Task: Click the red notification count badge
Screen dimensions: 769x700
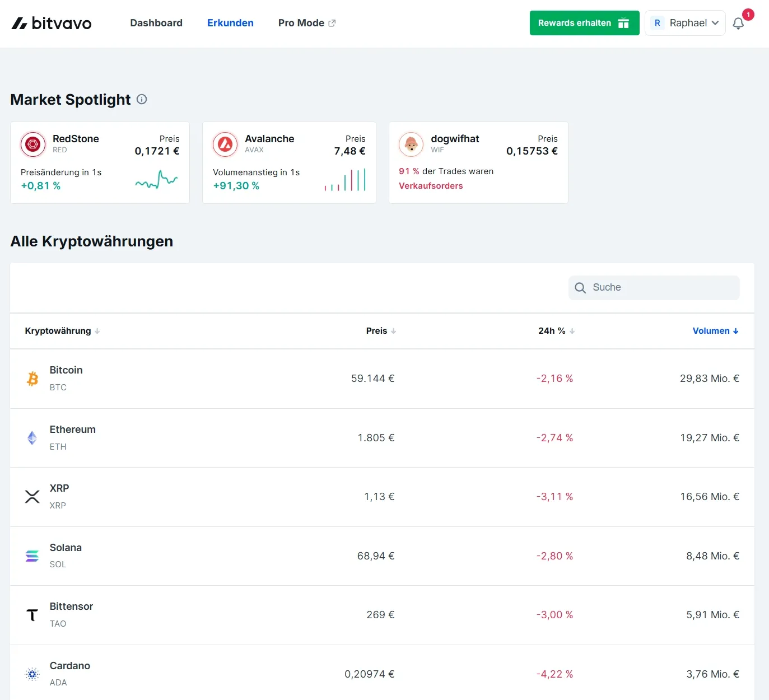Action: 748,15
